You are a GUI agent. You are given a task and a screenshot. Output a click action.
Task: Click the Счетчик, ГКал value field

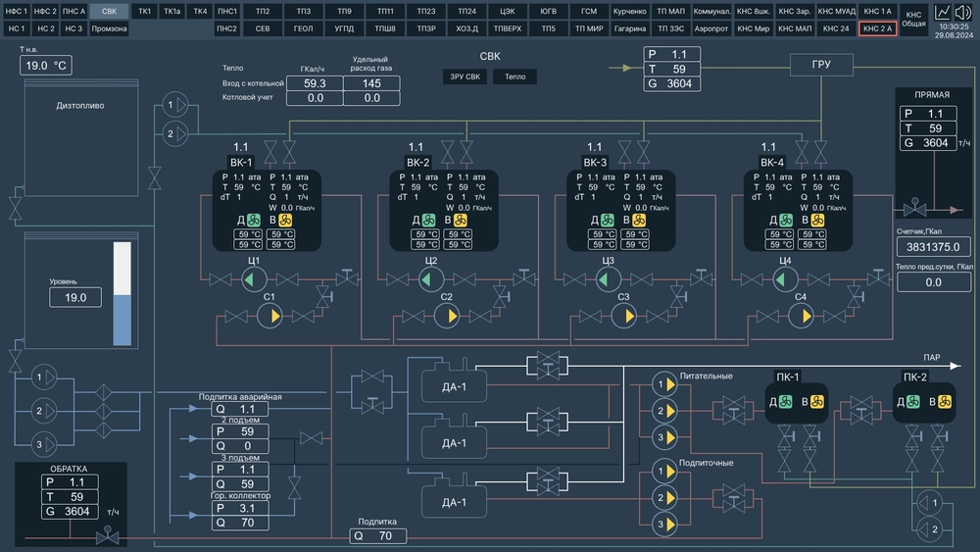933,247
